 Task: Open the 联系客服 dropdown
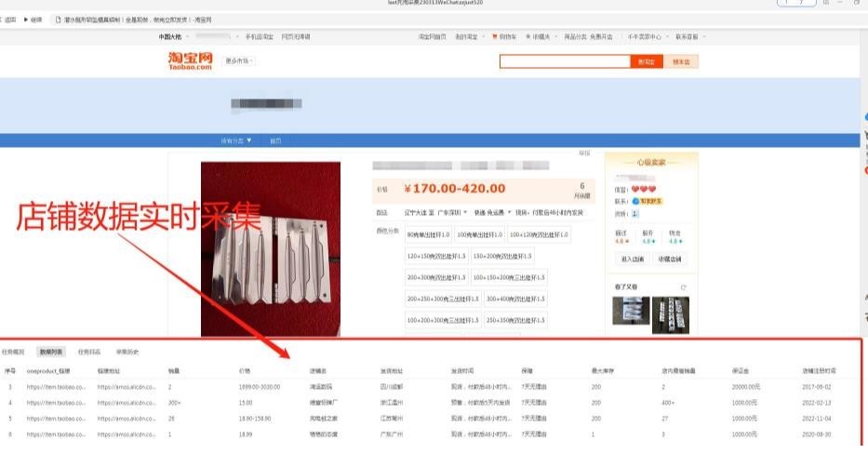[689, 36]
